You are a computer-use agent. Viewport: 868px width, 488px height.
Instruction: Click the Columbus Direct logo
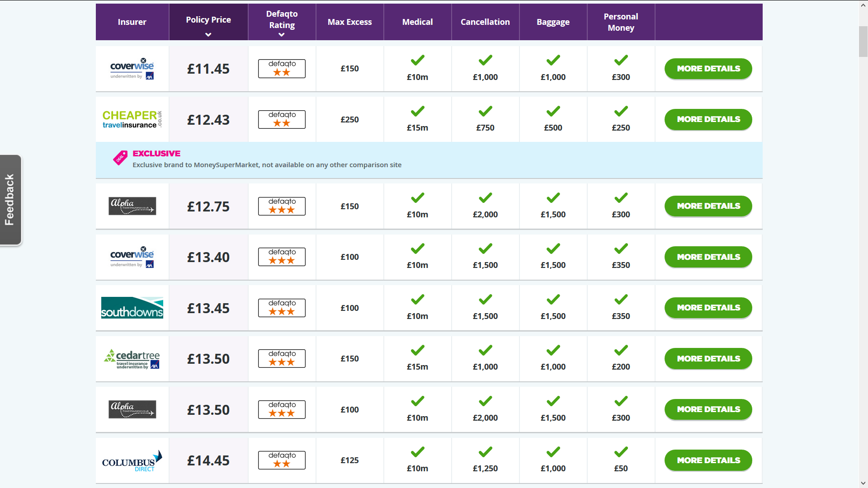click(x=132, y=460)
